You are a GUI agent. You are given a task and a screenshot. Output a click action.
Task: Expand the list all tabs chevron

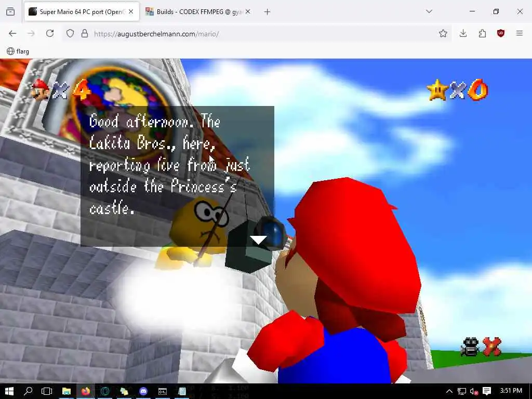(x=429, y=11)
